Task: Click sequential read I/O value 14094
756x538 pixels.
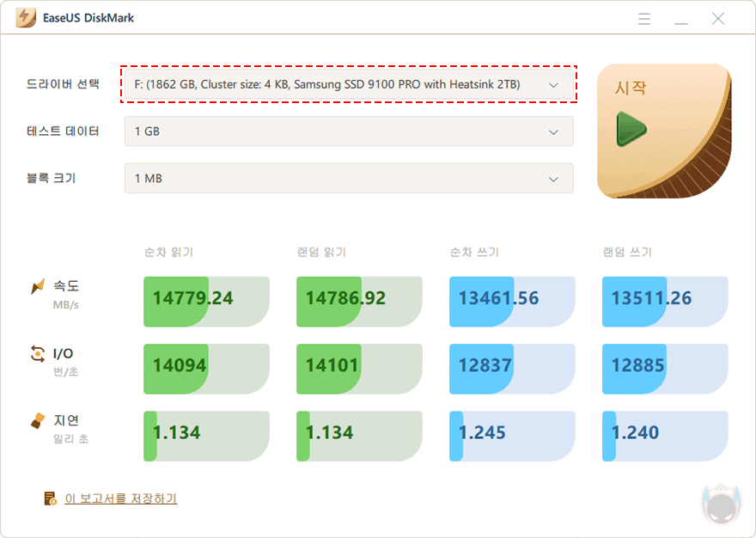Action: [x=180, y=365]
